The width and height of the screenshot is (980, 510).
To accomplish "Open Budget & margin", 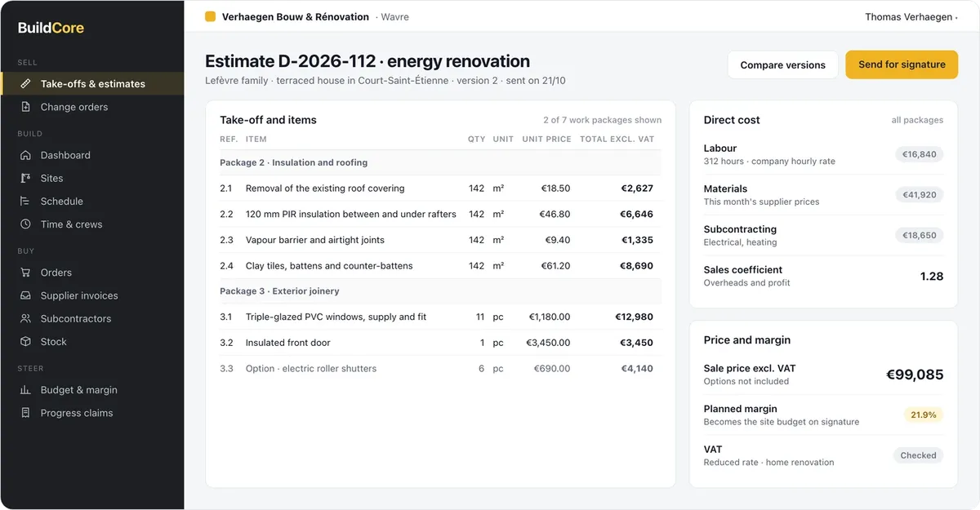I will pyautogui.click(x=92, y=390).
